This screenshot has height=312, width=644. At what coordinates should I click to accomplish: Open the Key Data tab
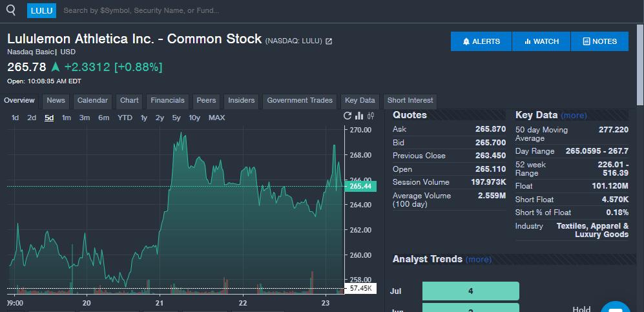click(x=360, y=101)
